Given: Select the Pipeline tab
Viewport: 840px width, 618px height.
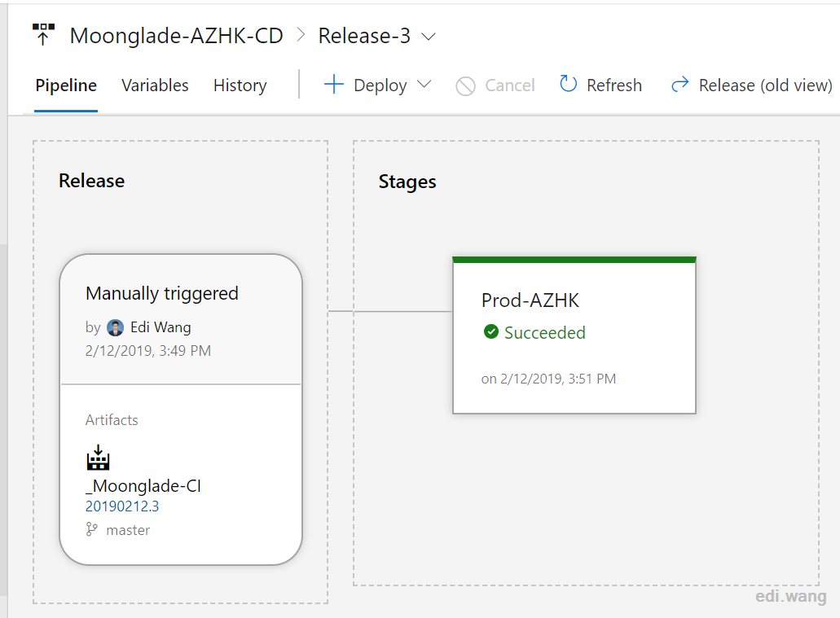Looking at the screenshot, I should pyautogui.click(x=66, y=85).
